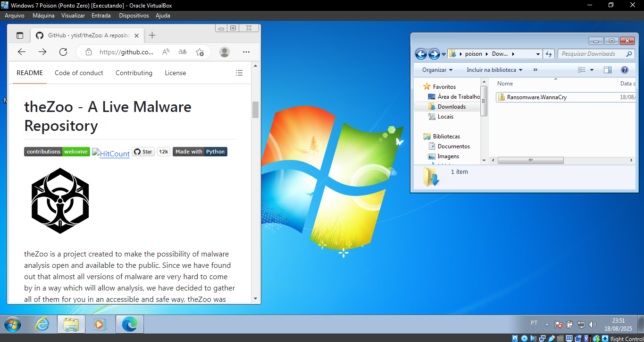Screen dimensions: 644x342
Task: Switch to the README tab
Action: [x=30, y=73]
